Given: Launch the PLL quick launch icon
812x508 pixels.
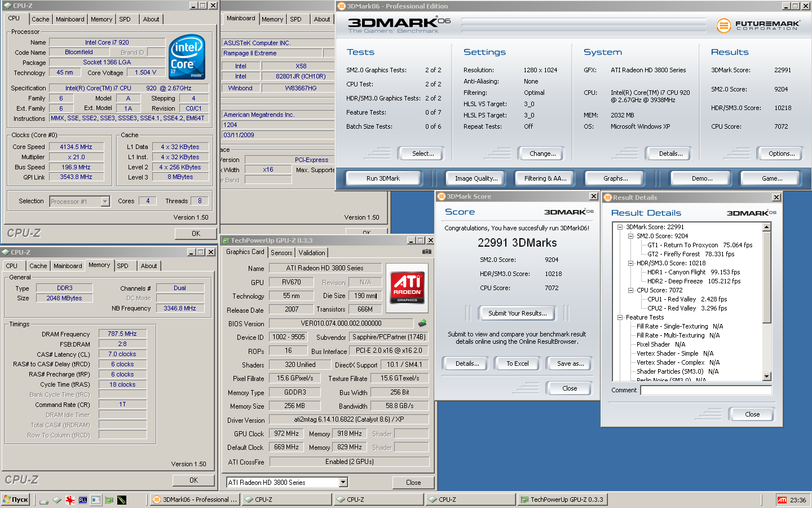Looking at the screenshot, I should click(83, 500).
